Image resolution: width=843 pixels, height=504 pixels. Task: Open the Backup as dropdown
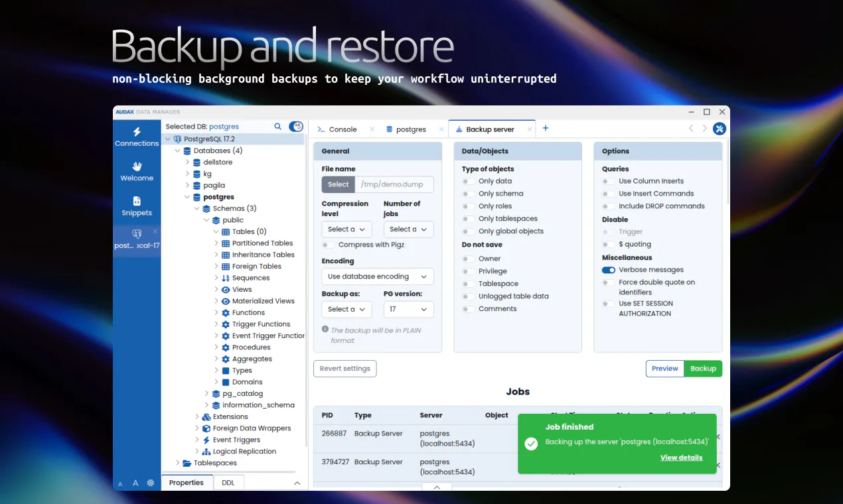[346, 309]
